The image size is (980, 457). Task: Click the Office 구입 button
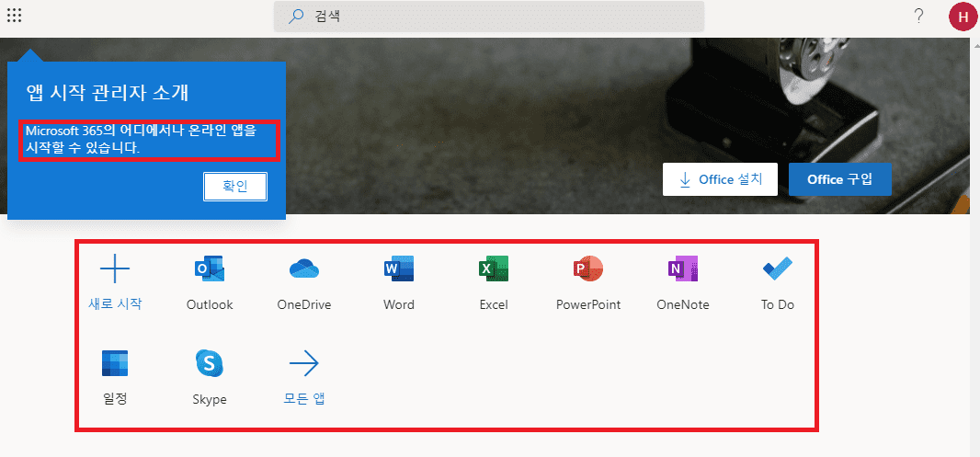pos(840,179)
